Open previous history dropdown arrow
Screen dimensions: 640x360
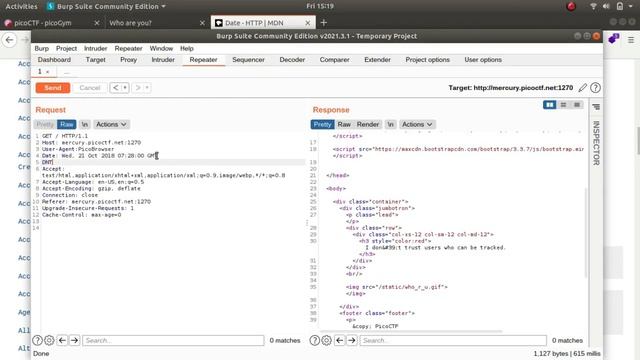[x=125, y=88]
